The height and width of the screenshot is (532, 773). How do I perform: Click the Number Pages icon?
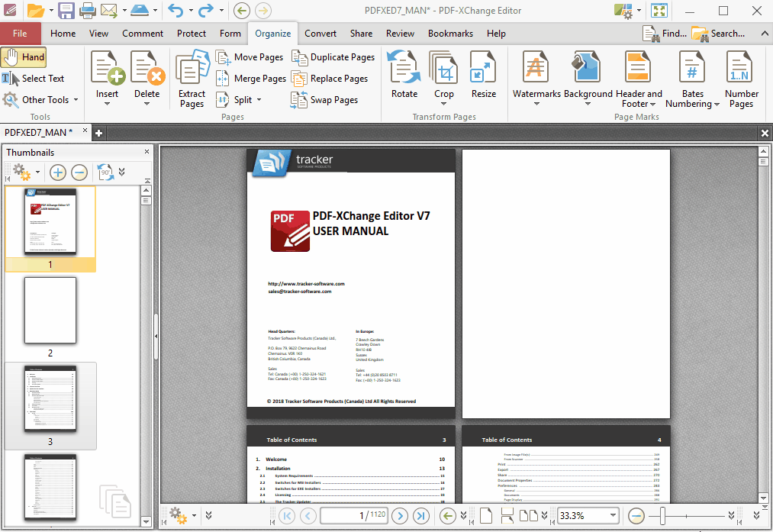click(741, 79)
